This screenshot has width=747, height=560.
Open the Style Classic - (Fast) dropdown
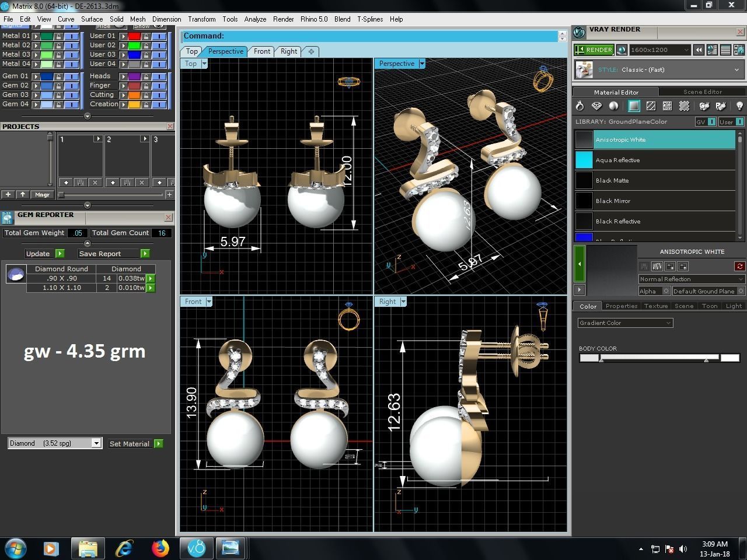point(659,69)
